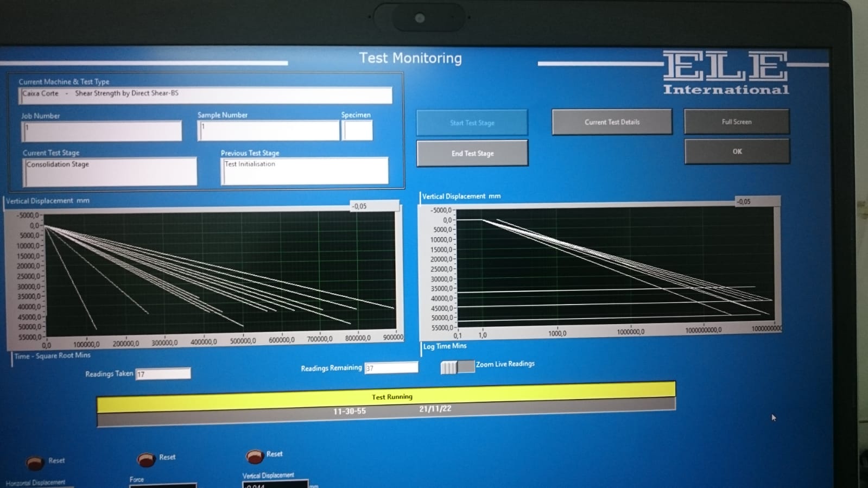868x488 pixels.
Task: Click the Reset button for Vertical Displacement
Action: coord(255,456)
